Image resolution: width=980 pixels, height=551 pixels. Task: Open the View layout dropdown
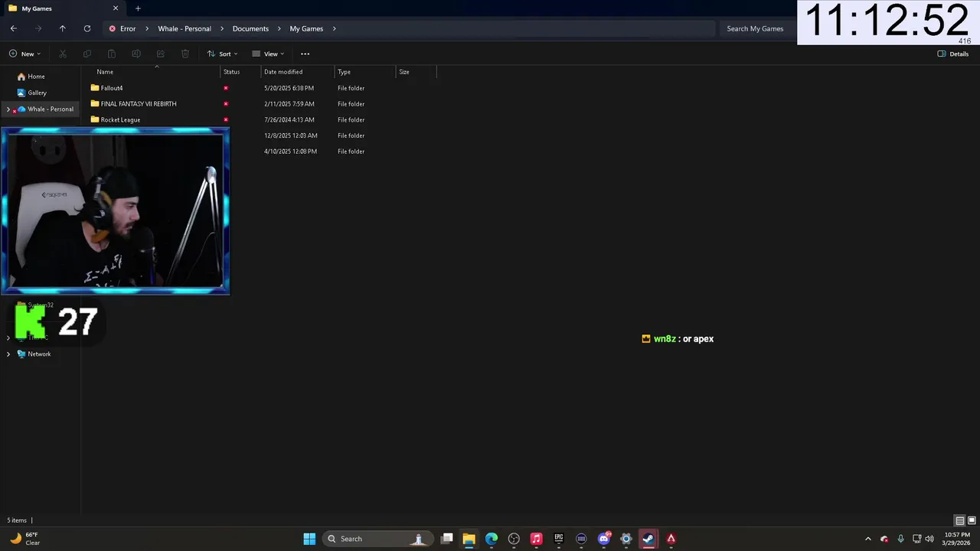(x=268, y=54)
